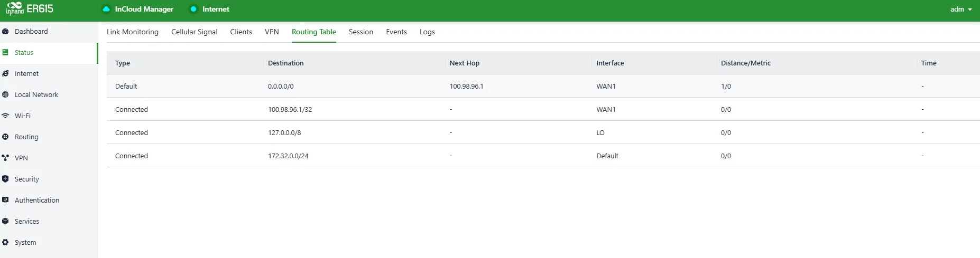Switch to the Link Monitoring tab
The height and width of the screenshot is (258, 980).
point(133,32)
